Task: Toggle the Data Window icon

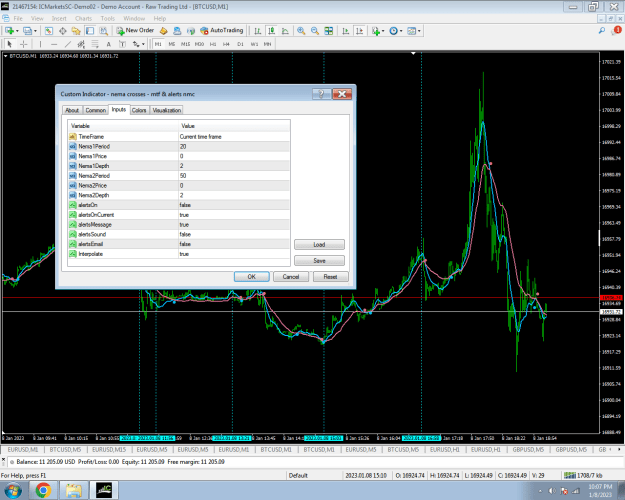Action: click(63, 31)
